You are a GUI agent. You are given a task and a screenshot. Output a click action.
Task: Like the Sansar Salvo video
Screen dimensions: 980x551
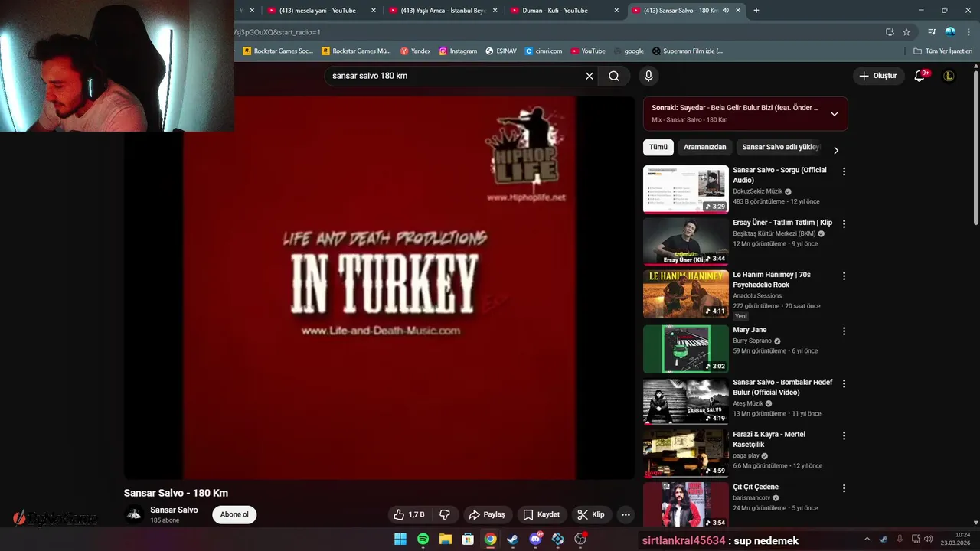[410, 514]
